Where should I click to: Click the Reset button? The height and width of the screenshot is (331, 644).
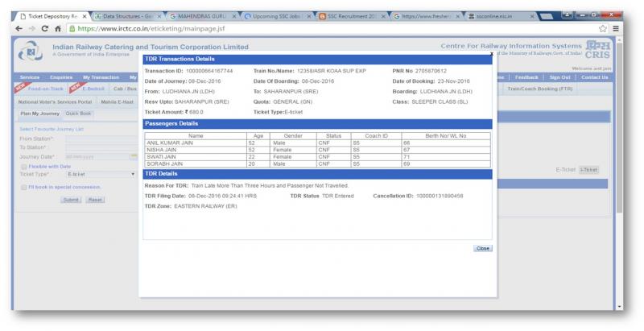point(95,200)
